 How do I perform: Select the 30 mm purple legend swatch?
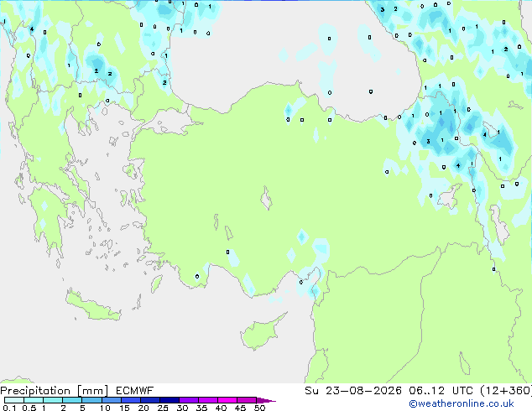click(x=189, y=400)
